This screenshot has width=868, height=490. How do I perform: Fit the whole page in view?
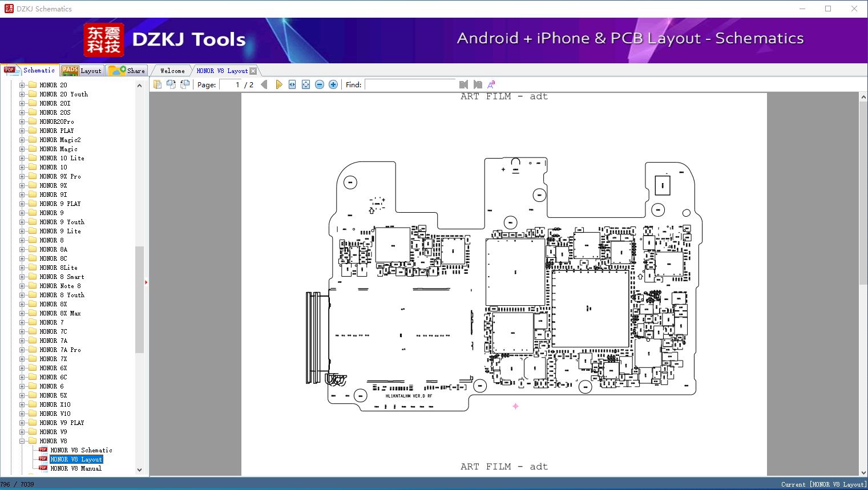pyautogui.click(x=306, y=84)
